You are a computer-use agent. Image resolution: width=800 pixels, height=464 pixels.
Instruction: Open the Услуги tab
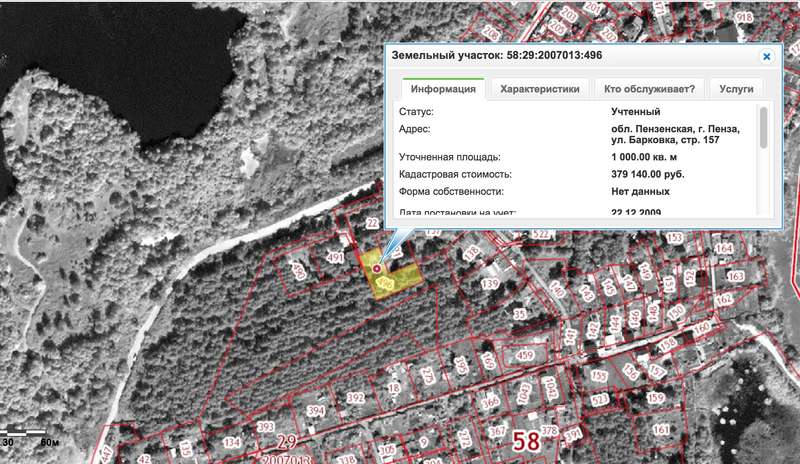click(736, 89)
